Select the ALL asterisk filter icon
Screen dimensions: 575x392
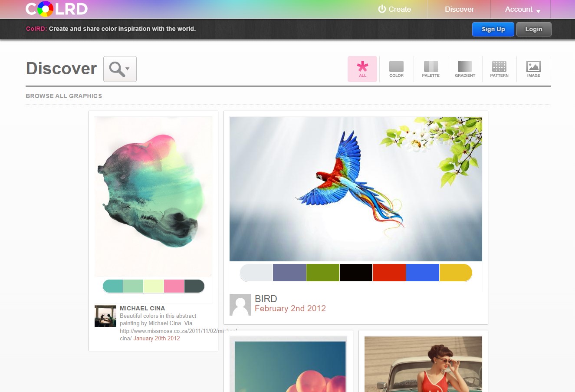(x=362, y=69)
